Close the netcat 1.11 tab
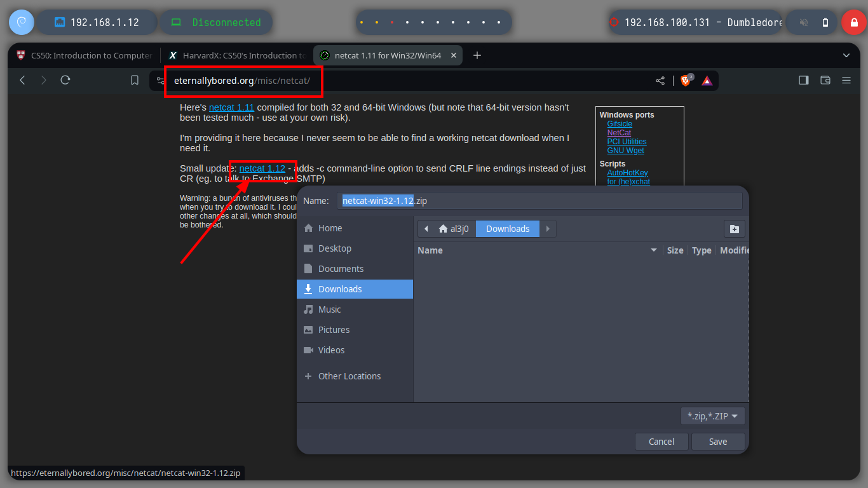Viewport: 868px width, 488px height. pyautogui.click(x=454, y=55)
